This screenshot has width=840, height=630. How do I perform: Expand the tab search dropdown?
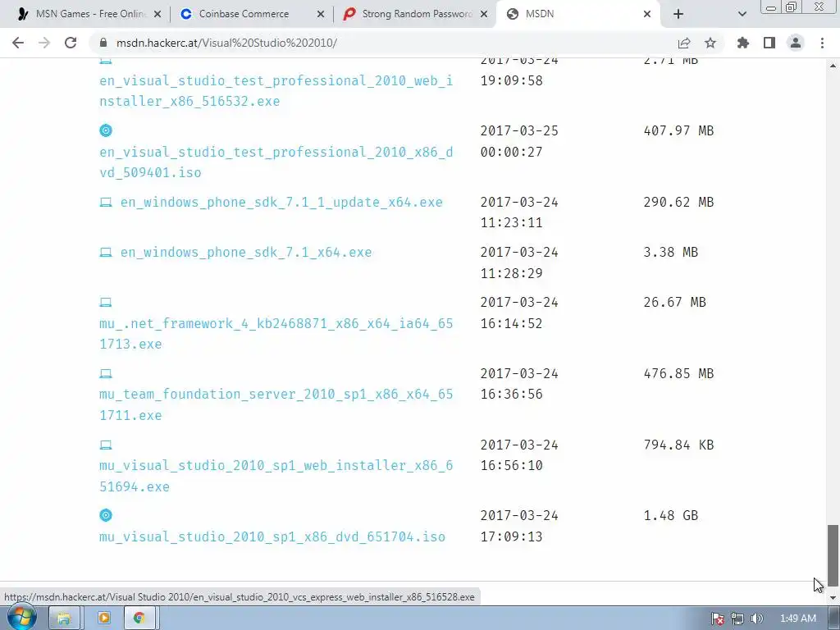pos(742,14)
